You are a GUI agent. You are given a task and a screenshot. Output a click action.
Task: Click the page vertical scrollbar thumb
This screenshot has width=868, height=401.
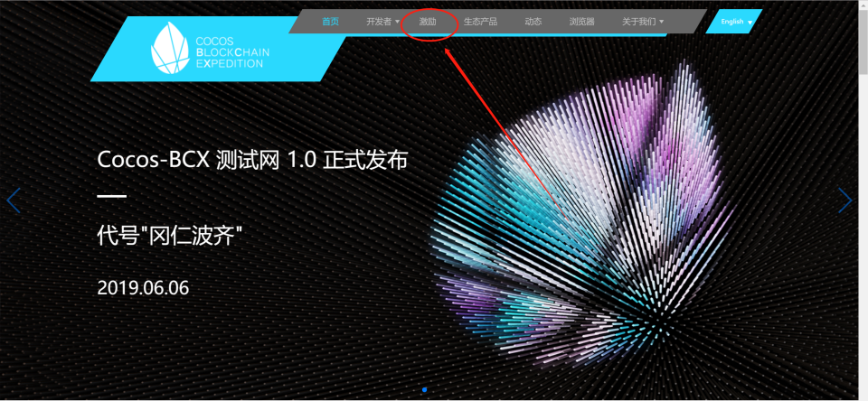point(863,42)
